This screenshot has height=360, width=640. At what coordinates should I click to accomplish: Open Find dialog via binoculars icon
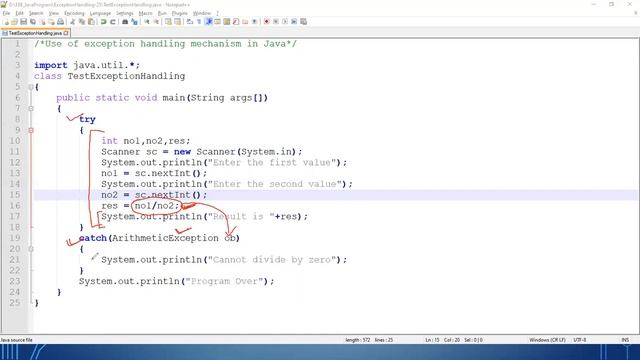pos(125,22)
